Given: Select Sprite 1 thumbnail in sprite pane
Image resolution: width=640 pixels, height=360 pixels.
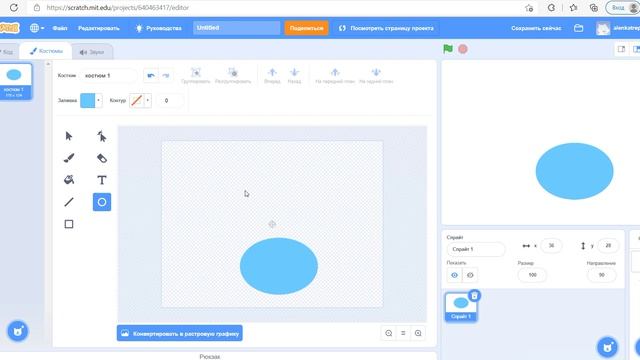Looking at the screenshot, I should 461,307.
